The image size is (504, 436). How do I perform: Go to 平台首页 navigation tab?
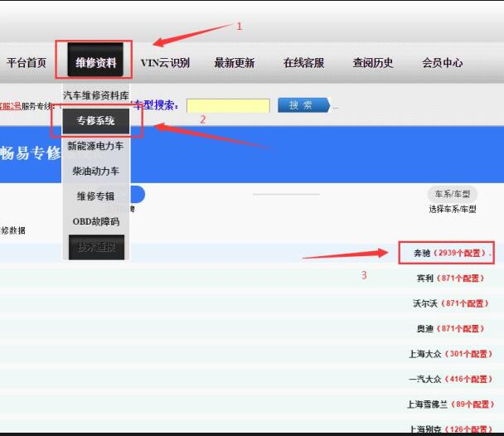[27, 62]
